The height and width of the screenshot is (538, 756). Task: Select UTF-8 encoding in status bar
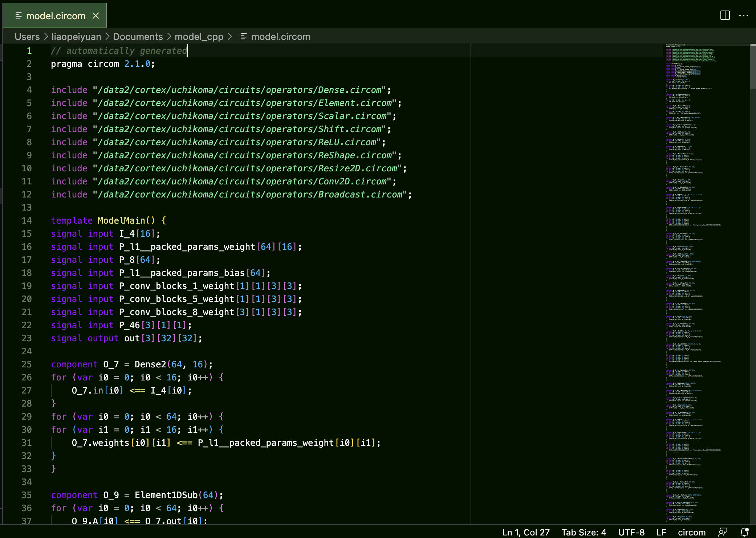tap(631, 532)
